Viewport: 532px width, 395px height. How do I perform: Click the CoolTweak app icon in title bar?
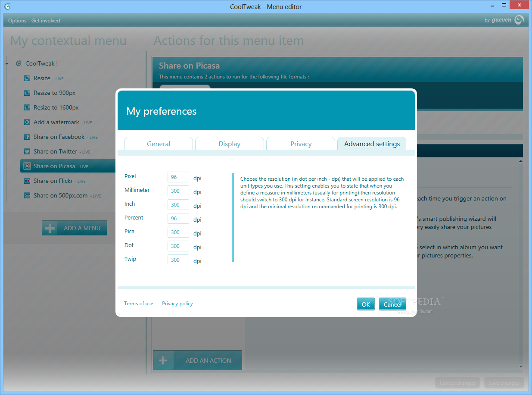(7, 6)
